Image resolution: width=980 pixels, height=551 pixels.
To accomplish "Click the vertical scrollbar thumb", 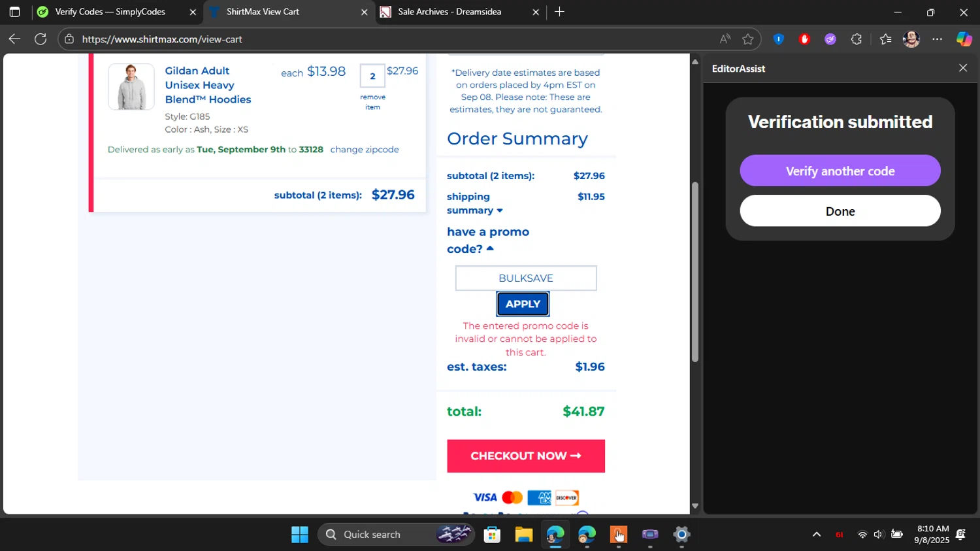I will pyautogui.click(x=695, y=272).
